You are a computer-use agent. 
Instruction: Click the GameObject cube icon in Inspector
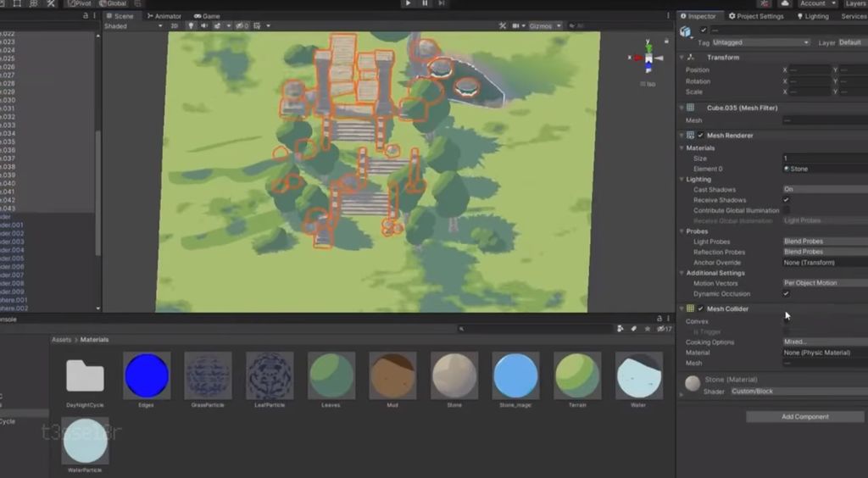coord(686,31)
